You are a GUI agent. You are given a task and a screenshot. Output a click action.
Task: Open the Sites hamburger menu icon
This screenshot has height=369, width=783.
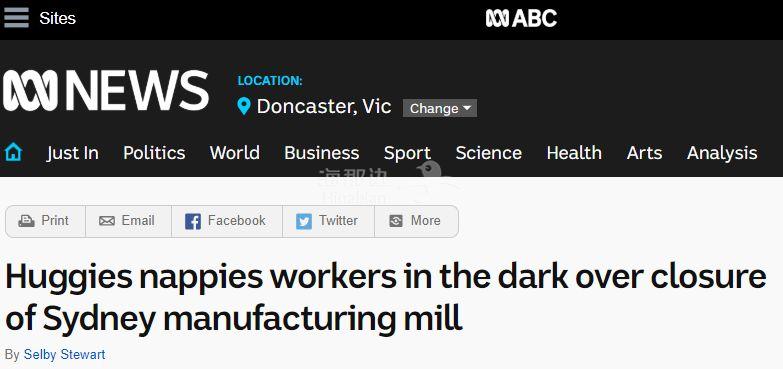coord(16,18)
